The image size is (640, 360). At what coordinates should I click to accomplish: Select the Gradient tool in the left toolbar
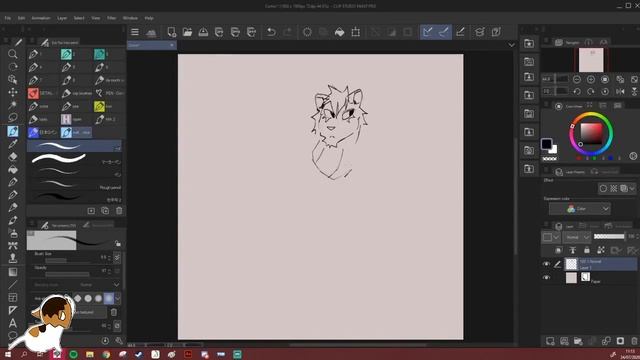[13, 272]
